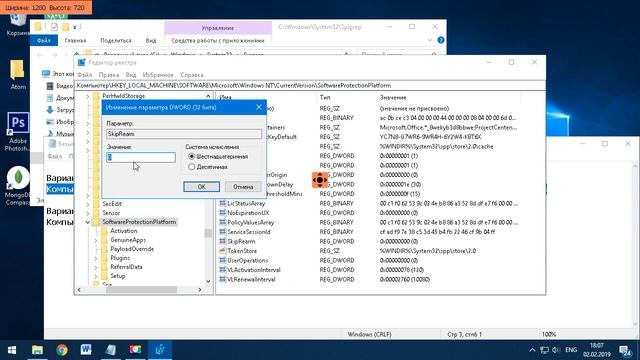Open Google Chrome from the taskbar

(62, 350)
